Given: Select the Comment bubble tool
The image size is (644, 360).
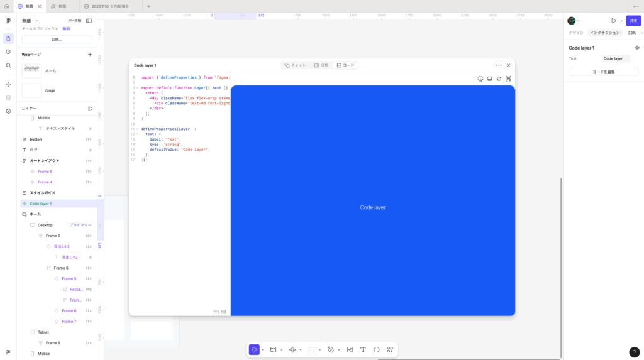Looking at the screenshot, I should [x=377, y=349].
